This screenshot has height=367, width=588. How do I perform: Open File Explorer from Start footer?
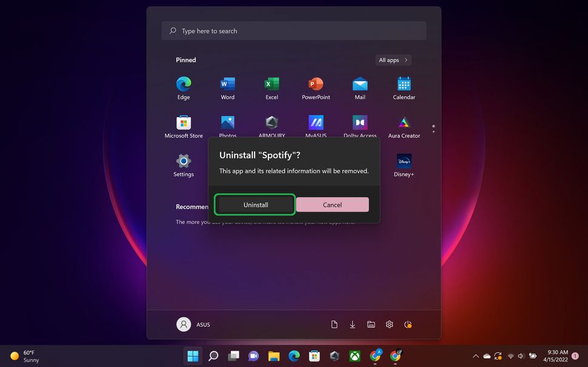coord(371,325)
